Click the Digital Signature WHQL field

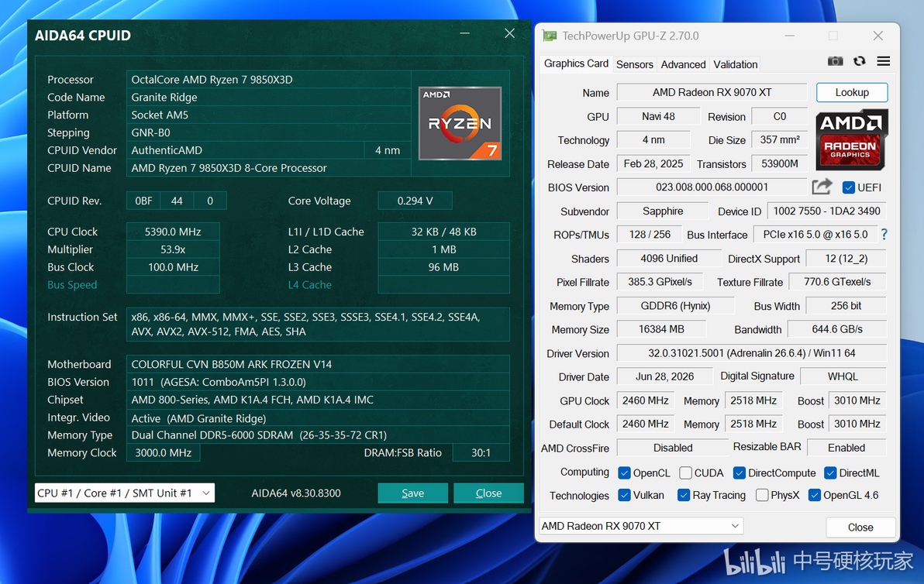[843, 376]
